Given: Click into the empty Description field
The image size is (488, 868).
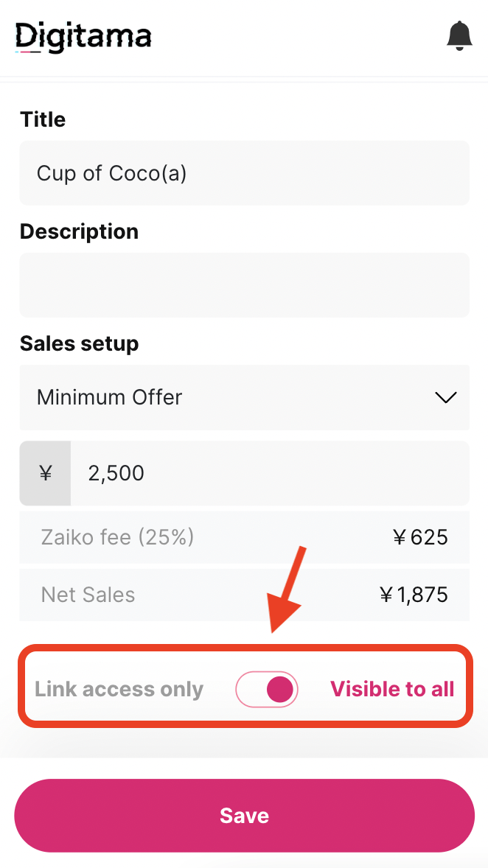Looking at the screenshot, I should tap(244, 285).
